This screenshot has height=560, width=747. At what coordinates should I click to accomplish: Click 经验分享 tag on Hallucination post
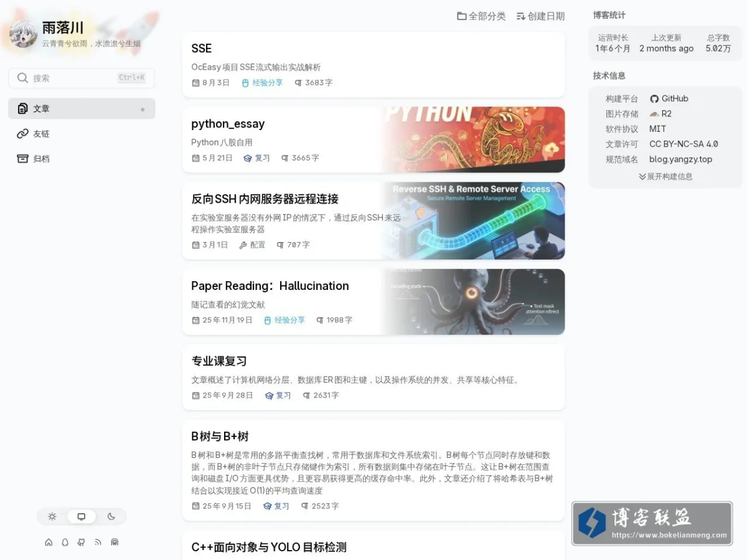coord(284,320)
